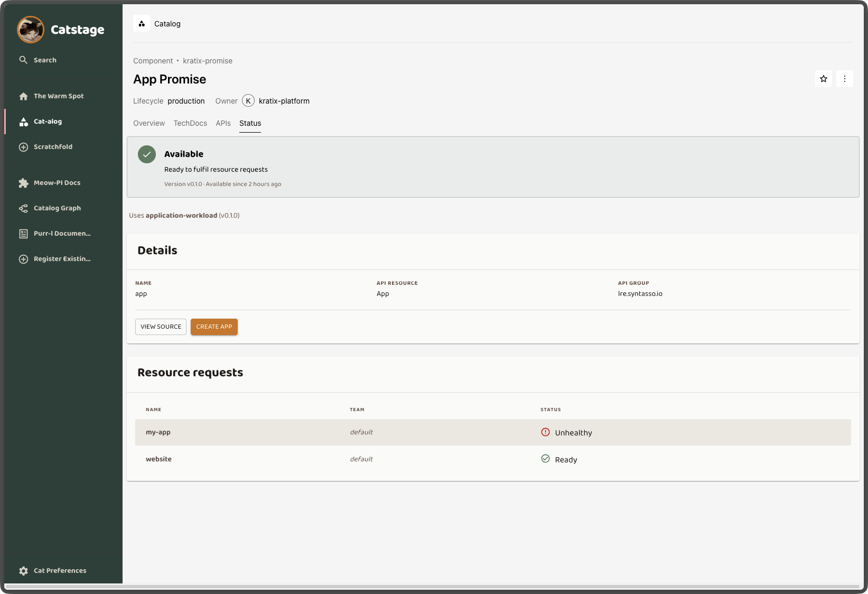Screen dimensions: 868x594
Task: Select the my-app resource request row
Action: (493, 432)
